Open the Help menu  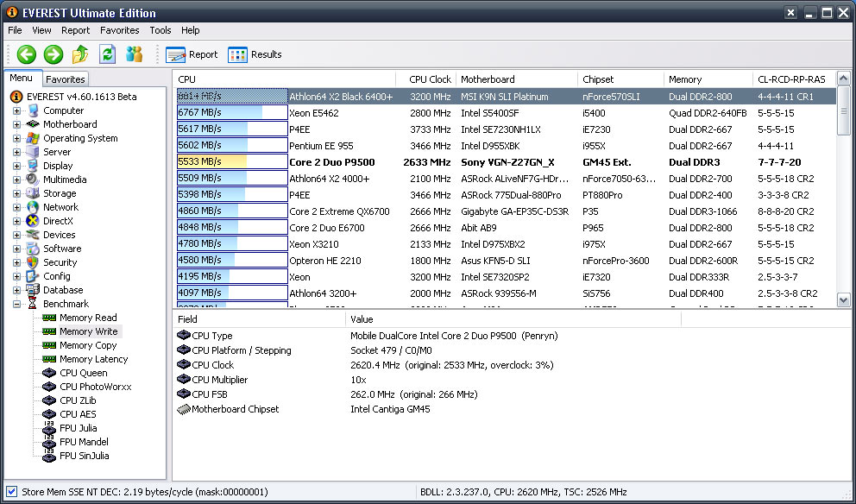[x=190, y=30]
